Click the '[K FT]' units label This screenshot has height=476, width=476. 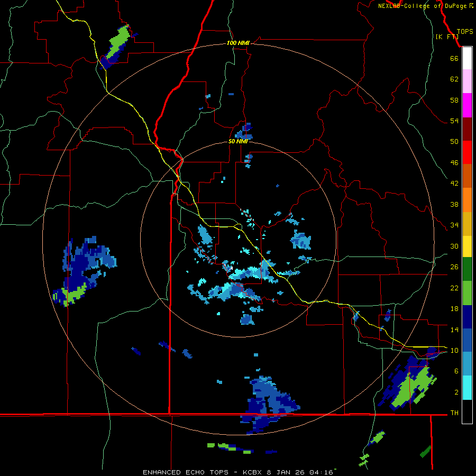[447, 36]
